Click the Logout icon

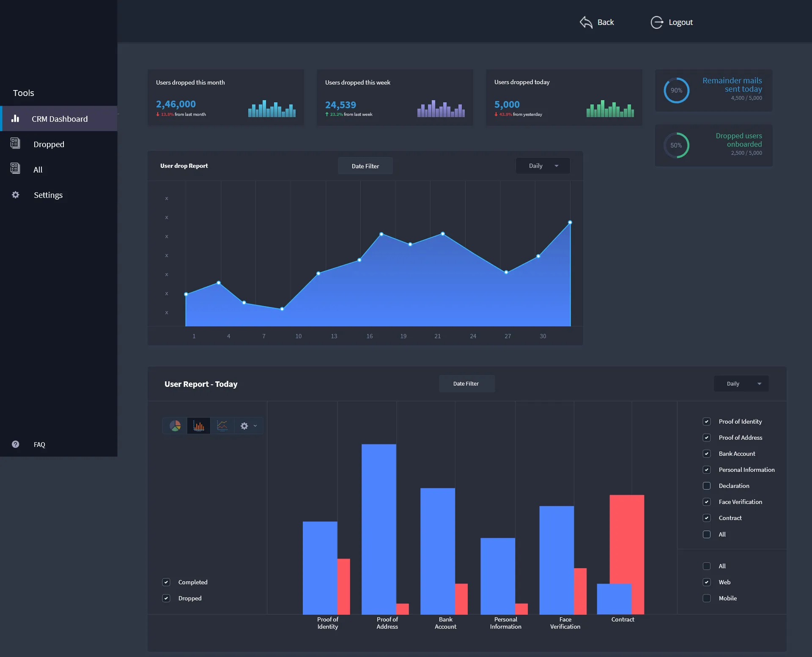tap(657, 22)
